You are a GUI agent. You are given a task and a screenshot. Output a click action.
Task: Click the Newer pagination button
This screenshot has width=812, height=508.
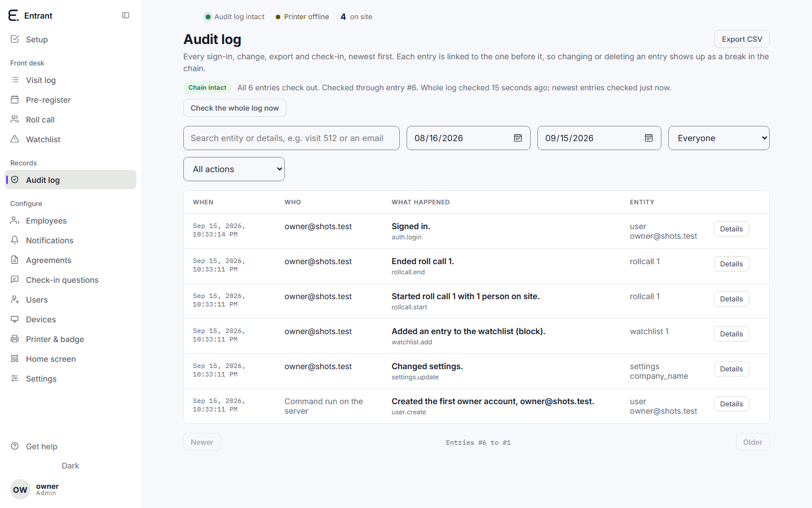coord(202,442)
